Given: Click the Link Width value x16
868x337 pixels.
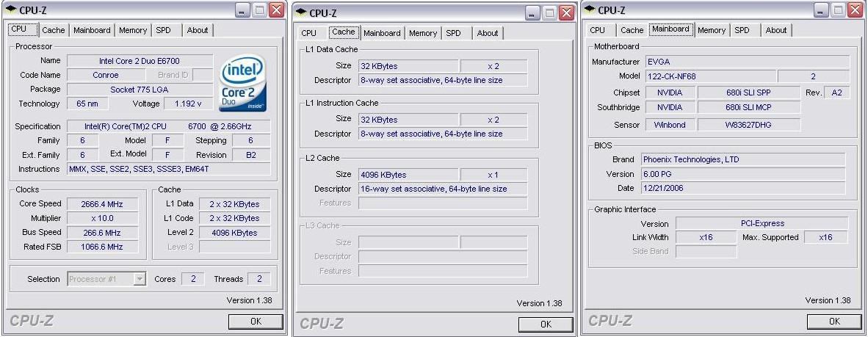Looking at the screenshot, I should click(706, 237).
